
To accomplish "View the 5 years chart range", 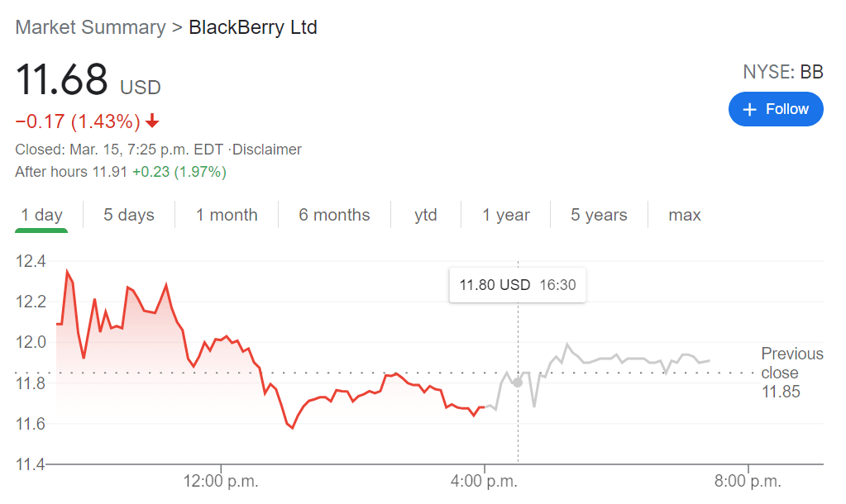I will 599,215.
